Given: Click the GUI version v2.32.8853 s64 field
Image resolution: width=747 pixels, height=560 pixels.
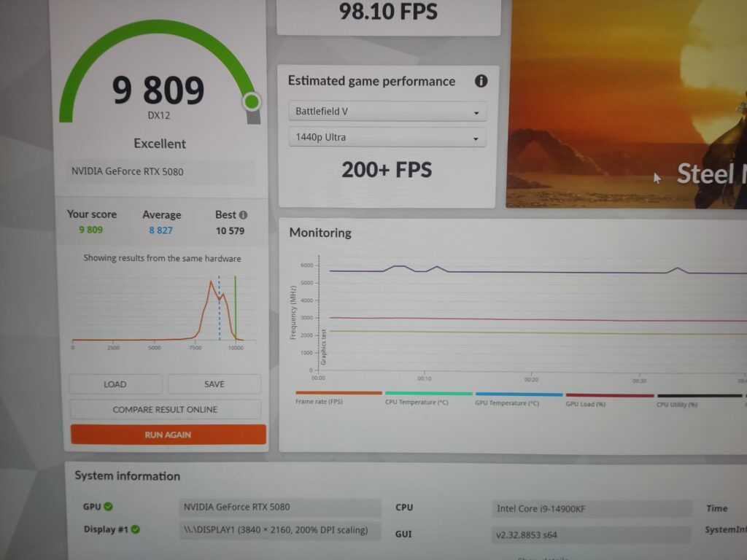Looking at the screenshot, I should (591, 534).
